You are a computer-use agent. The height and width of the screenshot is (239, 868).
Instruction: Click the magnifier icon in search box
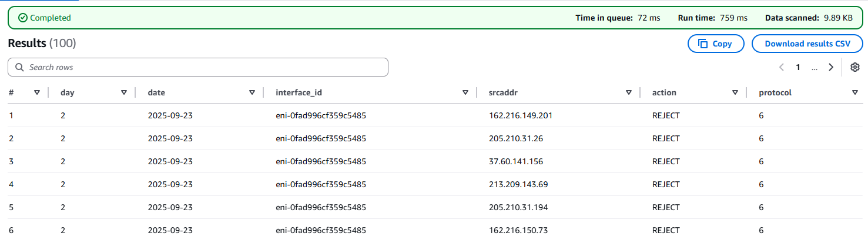(x=19, y=67)
